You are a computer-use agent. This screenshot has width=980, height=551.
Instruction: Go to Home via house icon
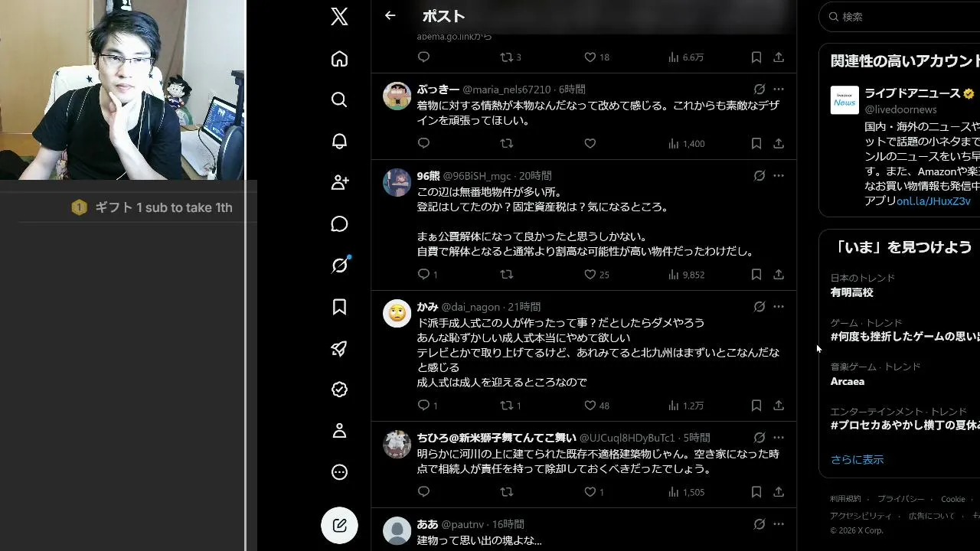click(339, 59)
